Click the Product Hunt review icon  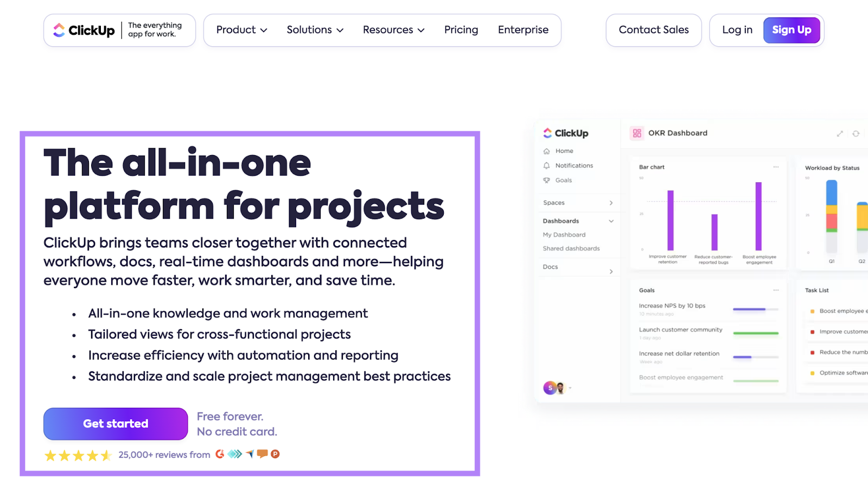point(276,454)
